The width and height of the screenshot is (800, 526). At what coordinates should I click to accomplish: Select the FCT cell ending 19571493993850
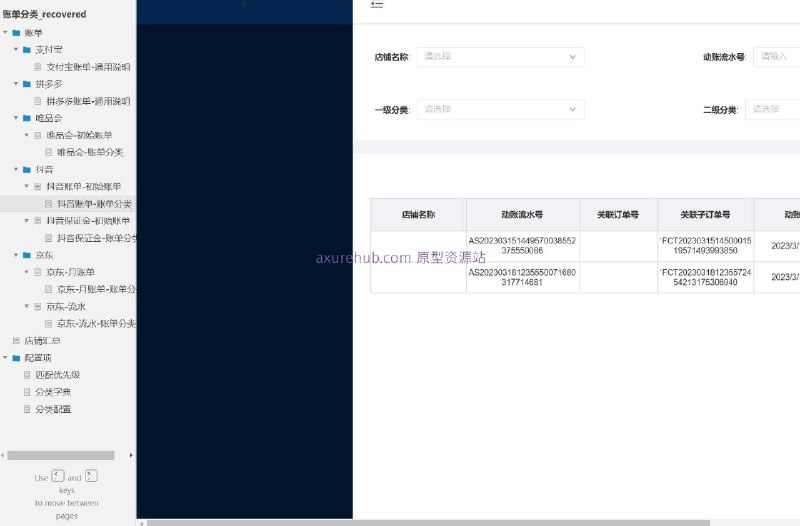click(x=706, y=246)
